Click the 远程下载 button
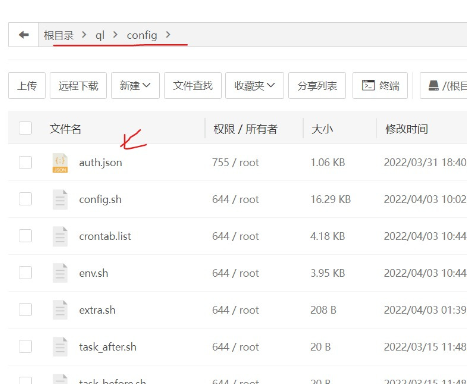Viewport: 467px width, 384px height. point(78,85)
